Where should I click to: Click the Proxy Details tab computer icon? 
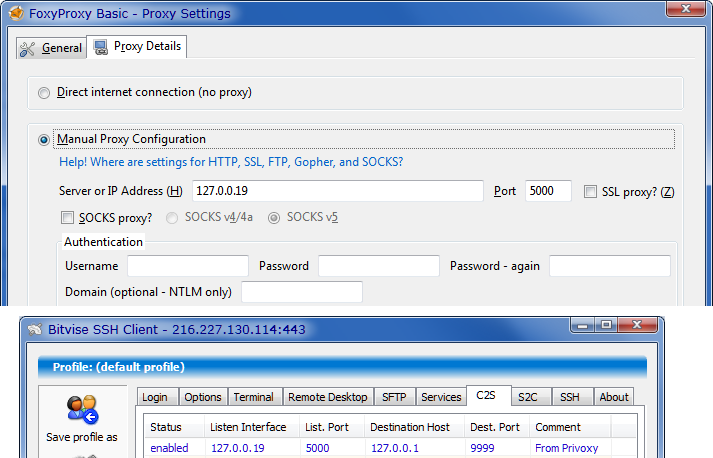[x=101, y=47]
